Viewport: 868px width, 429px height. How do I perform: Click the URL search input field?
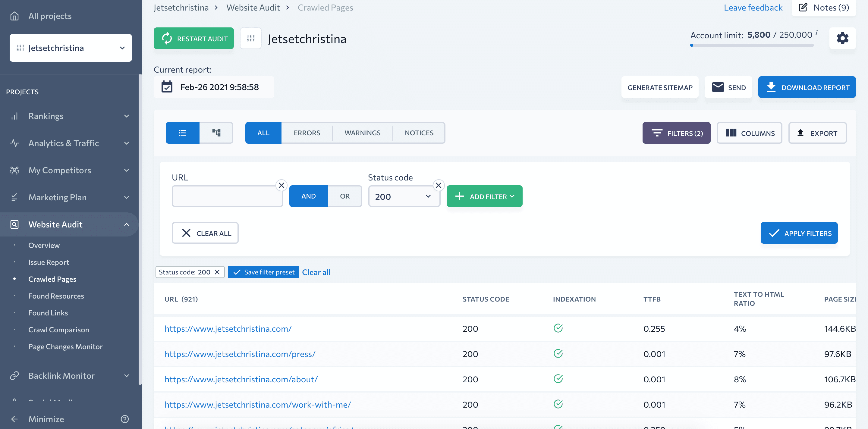[227, 196]
